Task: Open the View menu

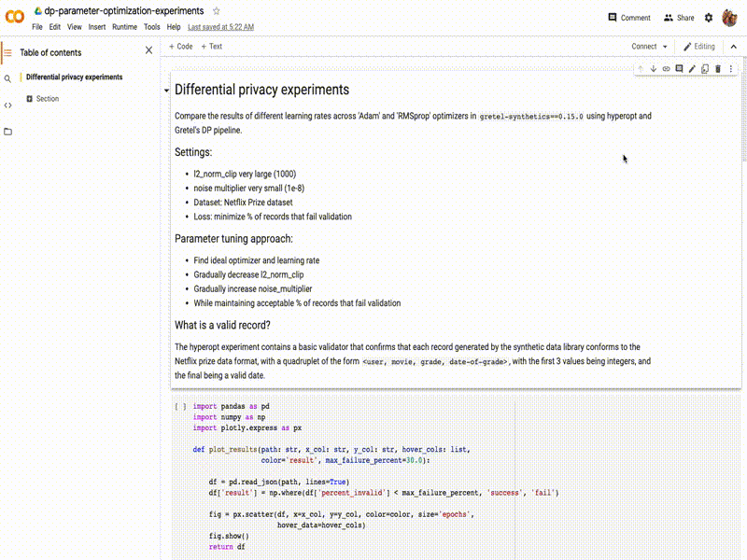Action: click(75, 27)
